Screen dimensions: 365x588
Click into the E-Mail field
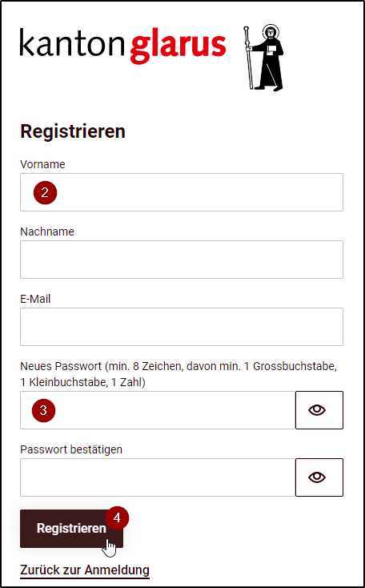(x=182, y=327)
